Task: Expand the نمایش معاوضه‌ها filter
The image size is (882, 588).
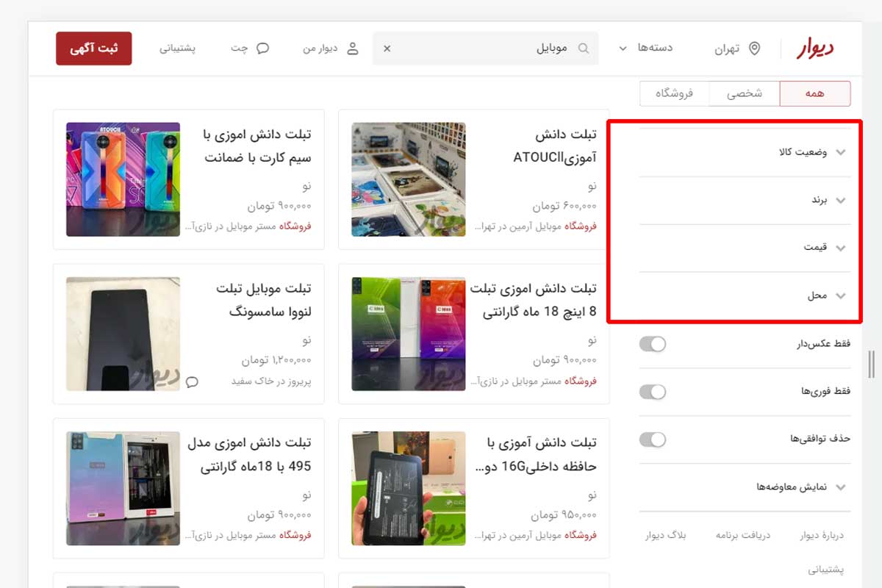Action: pos(745,487)
